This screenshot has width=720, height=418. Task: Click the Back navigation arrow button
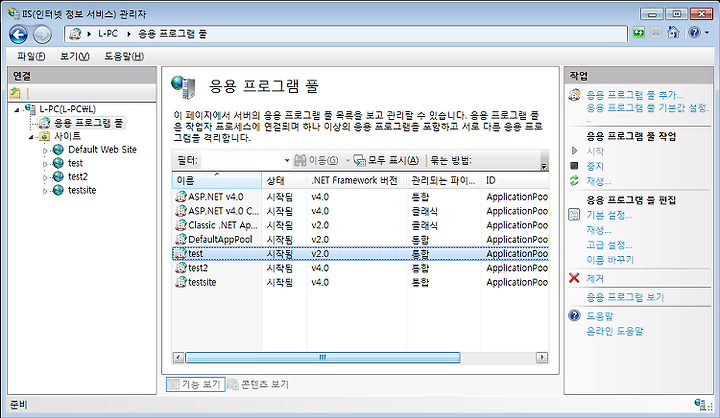click(19, 34)
